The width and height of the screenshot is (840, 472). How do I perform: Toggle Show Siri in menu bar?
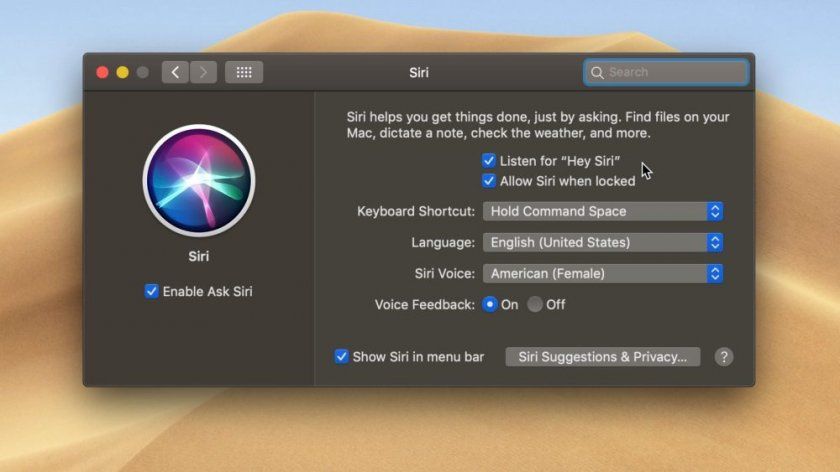coord(341,356)
